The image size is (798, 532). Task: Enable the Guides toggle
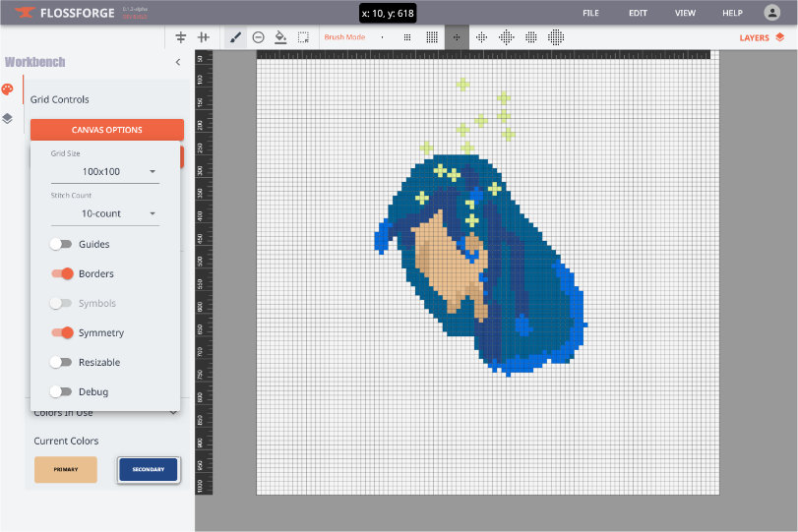click(x=62, y=244)
